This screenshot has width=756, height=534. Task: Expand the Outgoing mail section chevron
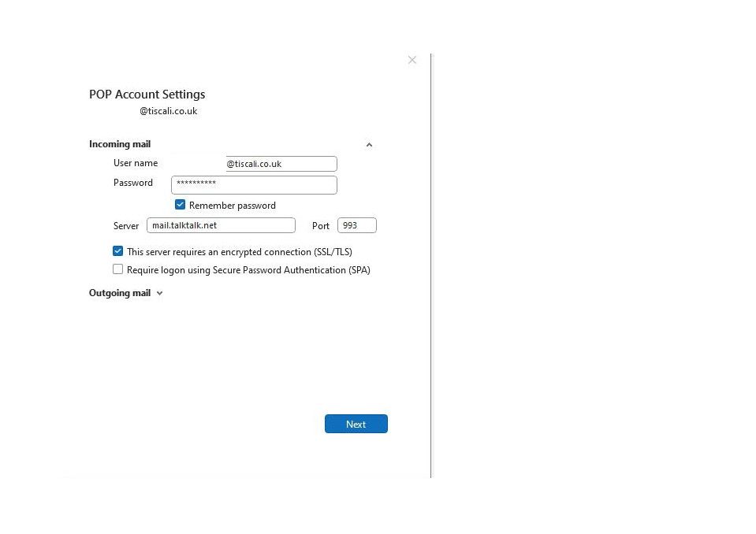click(x=159, y=293)
